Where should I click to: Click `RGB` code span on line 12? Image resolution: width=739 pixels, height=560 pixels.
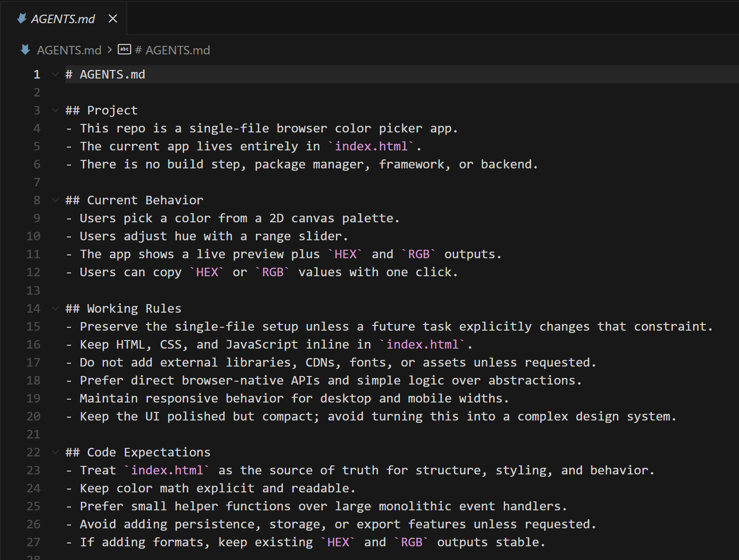(x=273, y=272)
